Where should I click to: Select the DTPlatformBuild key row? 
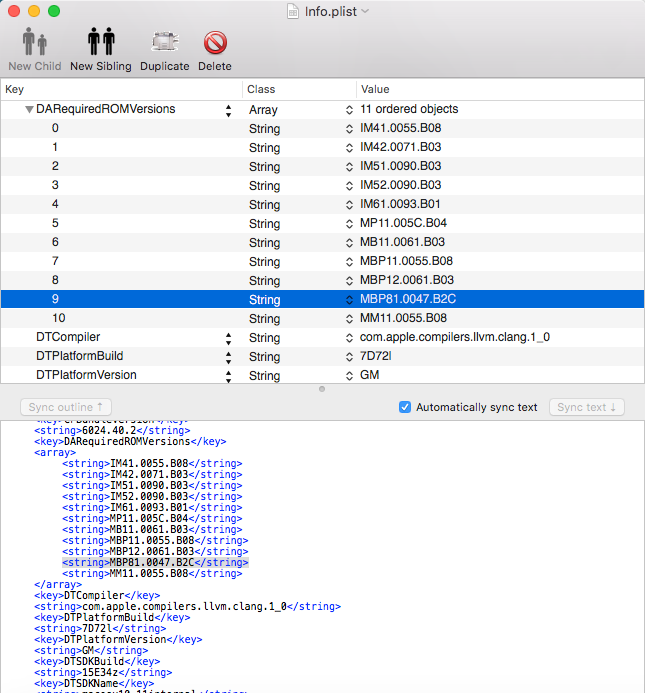tap(80, 356)
